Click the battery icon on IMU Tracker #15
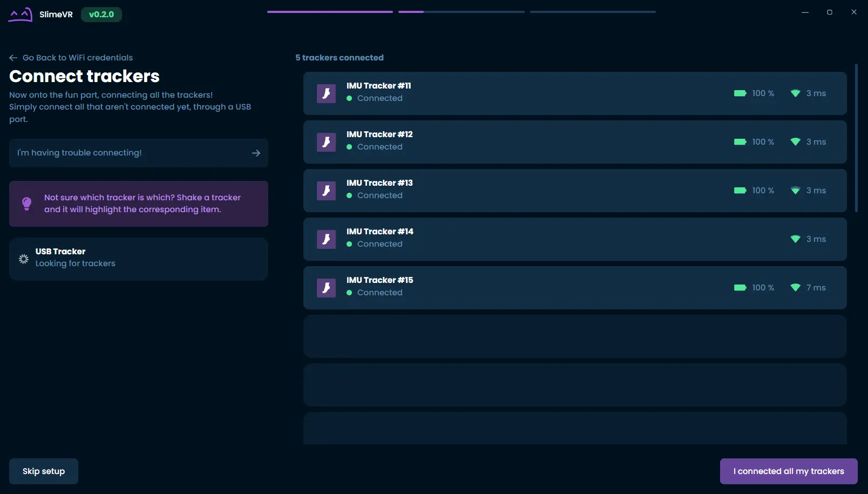 tap(740, 288)
